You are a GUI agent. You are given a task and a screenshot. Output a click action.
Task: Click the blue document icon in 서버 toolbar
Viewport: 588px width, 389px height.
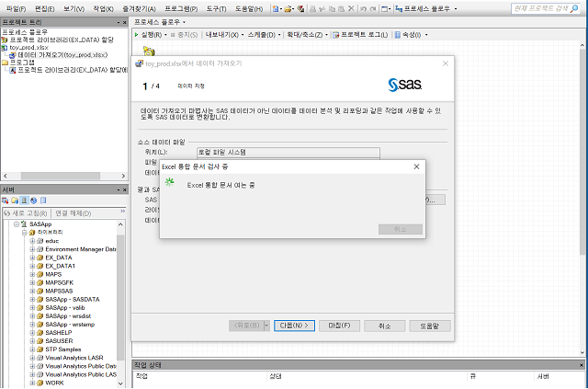(x=43, y=200)
